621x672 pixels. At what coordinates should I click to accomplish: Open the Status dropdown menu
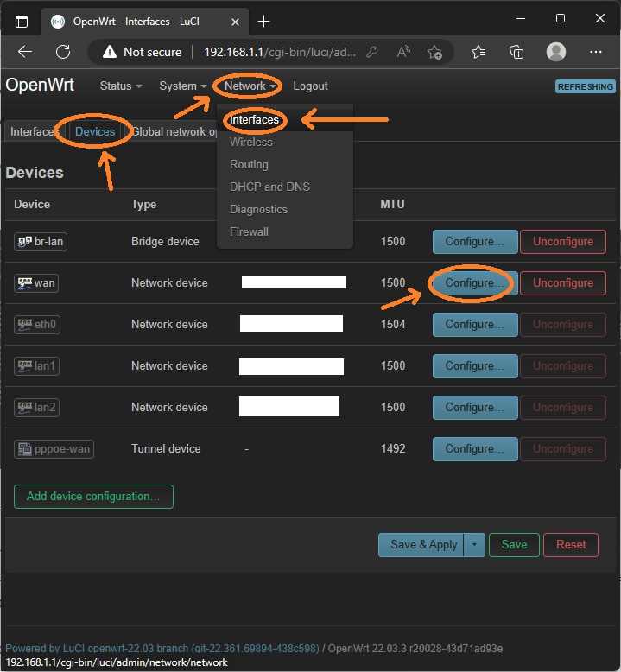coord(121,86)
